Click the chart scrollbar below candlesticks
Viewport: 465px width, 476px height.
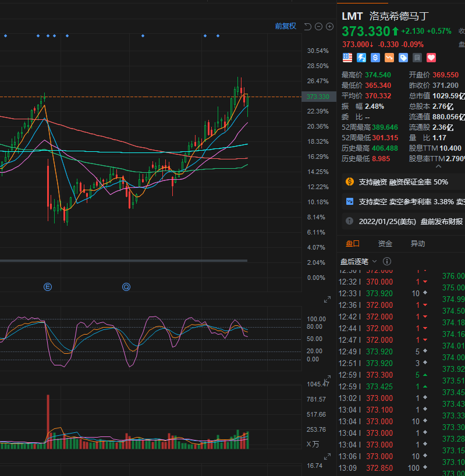coord(123,261)
